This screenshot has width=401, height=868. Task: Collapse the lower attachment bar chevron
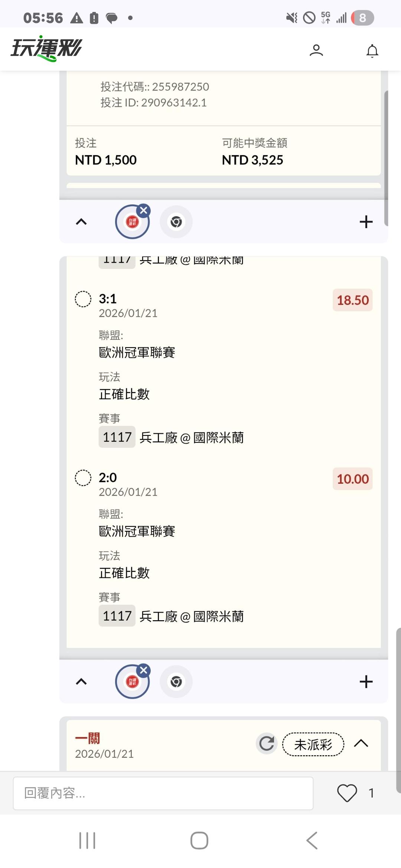click(x=81, y=681)
